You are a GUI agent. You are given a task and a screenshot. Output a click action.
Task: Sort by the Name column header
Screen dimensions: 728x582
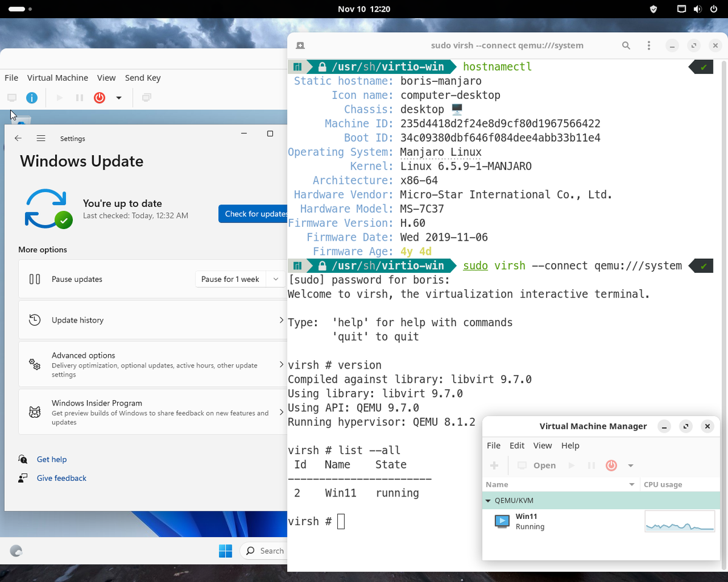[x=561, y=484]
